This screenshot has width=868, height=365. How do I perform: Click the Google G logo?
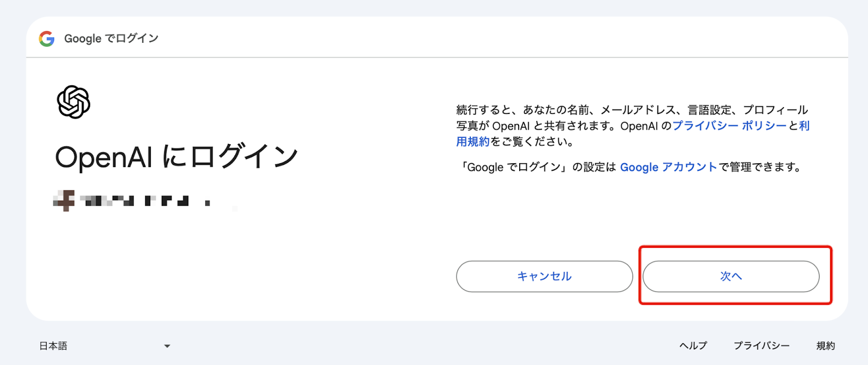coord(47,39)
